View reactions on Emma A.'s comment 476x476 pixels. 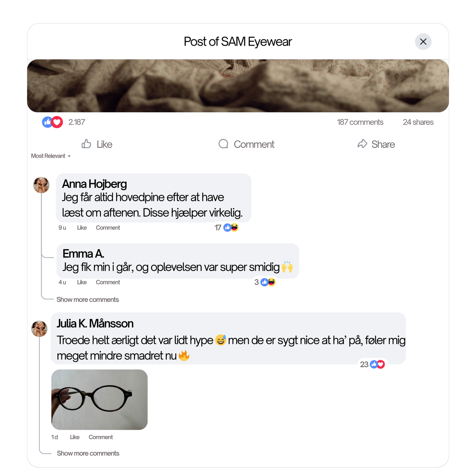(268, 282)
